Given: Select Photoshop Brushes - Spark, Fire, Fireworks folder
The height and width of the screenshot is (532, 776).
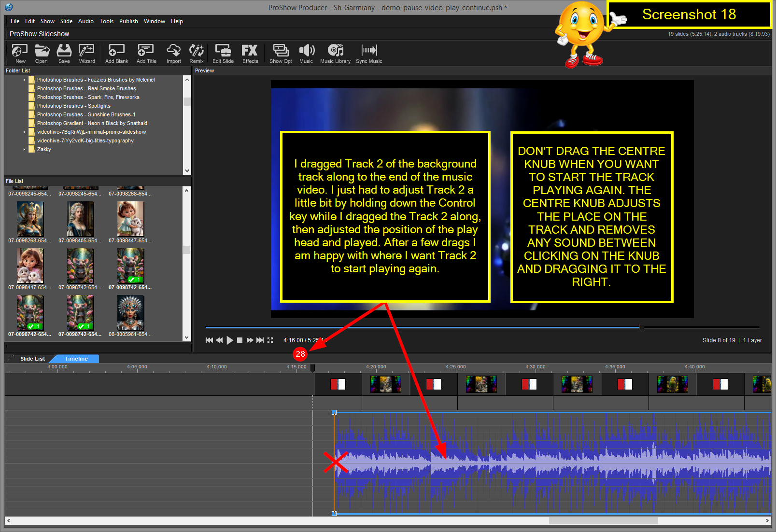Looking at the screenshot, I should coord(88,97).
